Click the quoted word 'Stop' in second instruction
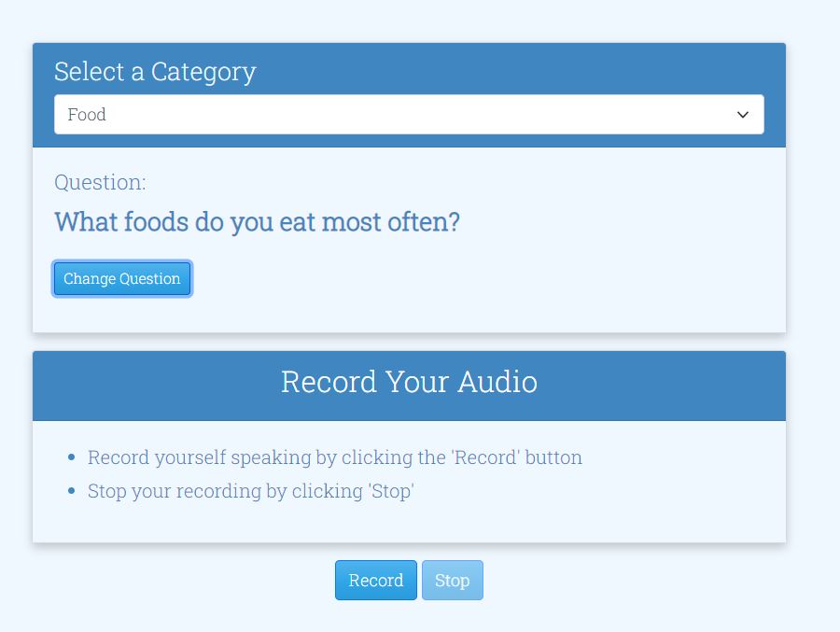The width and height of the screenshot is (840, 632). [x=391, y=491]
